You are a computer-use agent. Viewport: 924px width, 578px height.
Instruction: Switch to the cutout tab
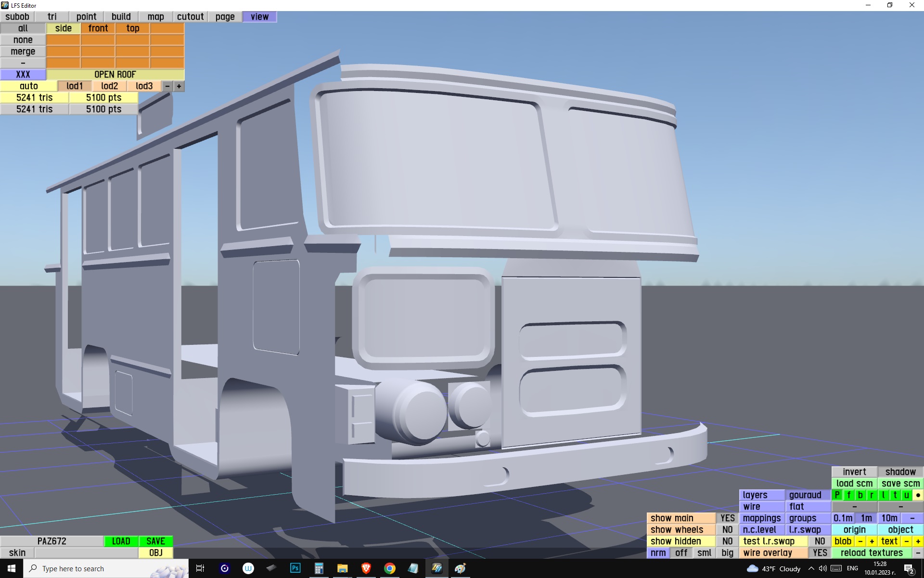click(x=190, y=17)
